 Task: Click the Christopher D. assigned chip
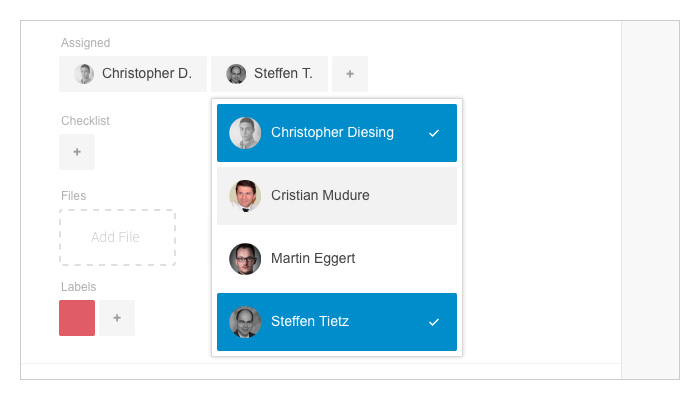point(133,74)
